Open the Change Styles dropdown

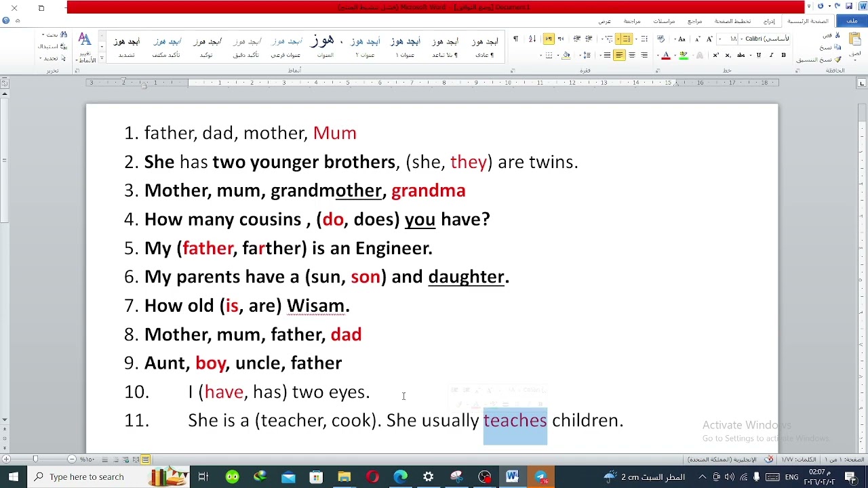coord(85,46)
